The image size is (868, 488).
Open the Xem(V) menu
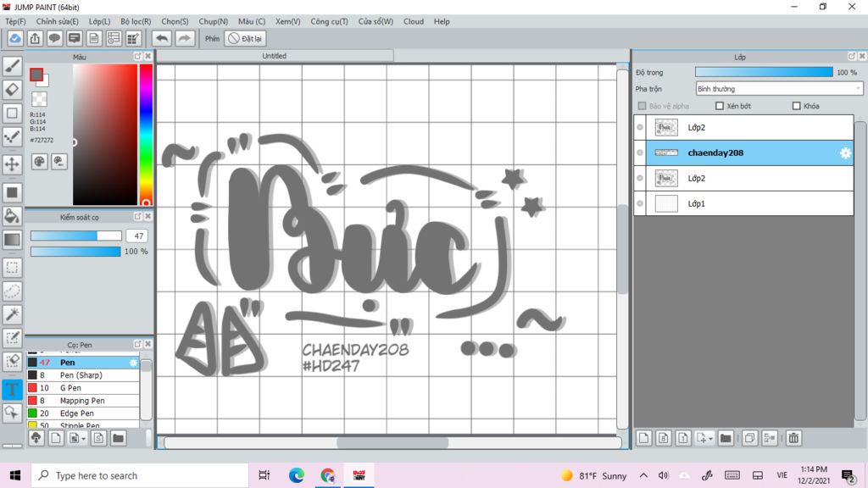(288, 21)
